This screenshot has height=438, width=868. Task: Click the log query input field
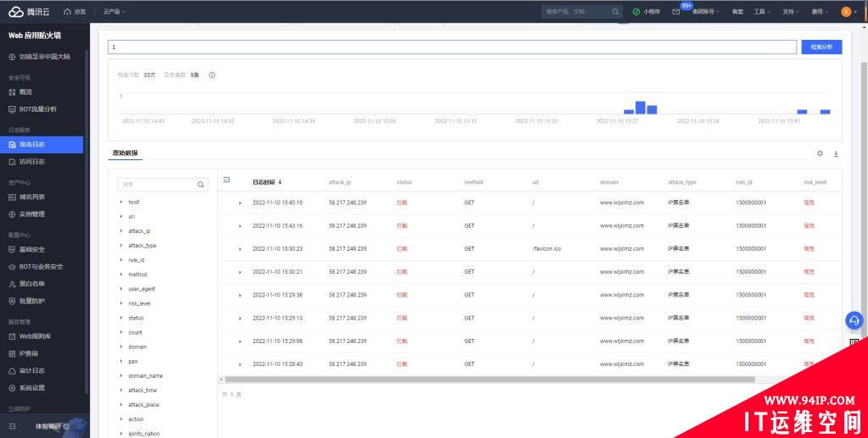point(453,47)
